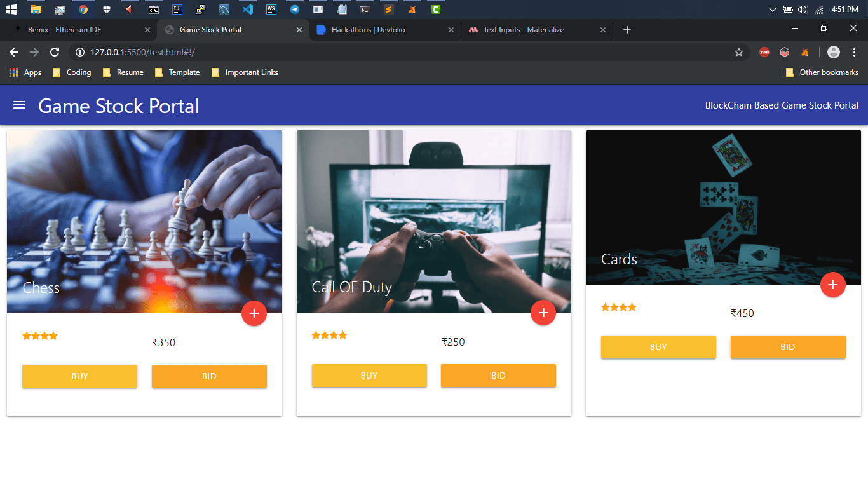868x488 pixels.
Task: Open the Chess game image
Action: 144,222
